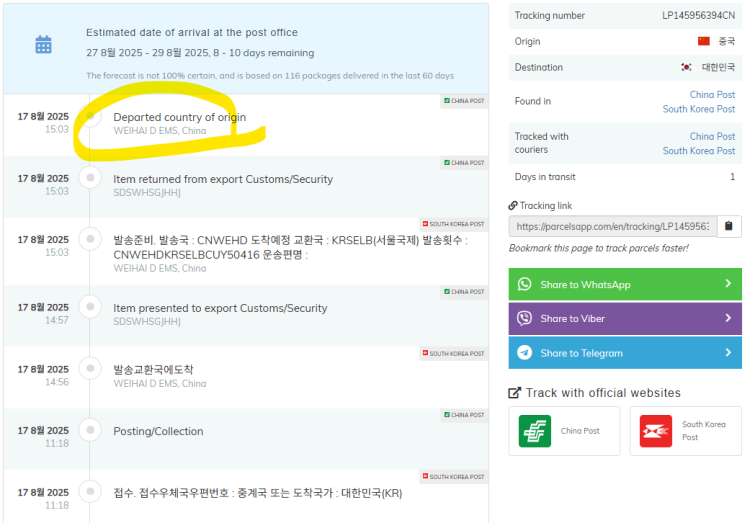Select timeline marker for 발송교환국에도착 event

pos(90,368)
